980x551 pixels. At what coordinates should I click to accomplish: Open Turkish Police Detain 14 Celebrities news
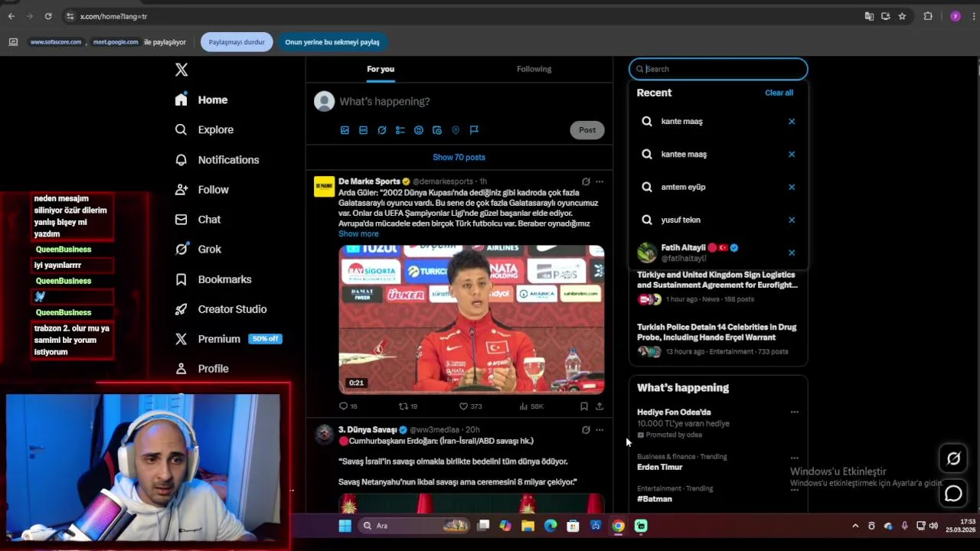[717, 332]
